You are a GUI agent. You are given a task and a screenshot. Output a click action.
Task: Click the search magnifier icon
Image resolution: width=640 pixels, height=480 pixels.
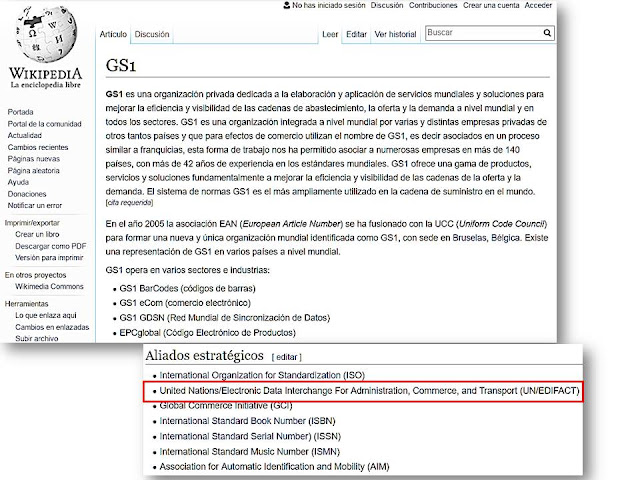point(547,33)
